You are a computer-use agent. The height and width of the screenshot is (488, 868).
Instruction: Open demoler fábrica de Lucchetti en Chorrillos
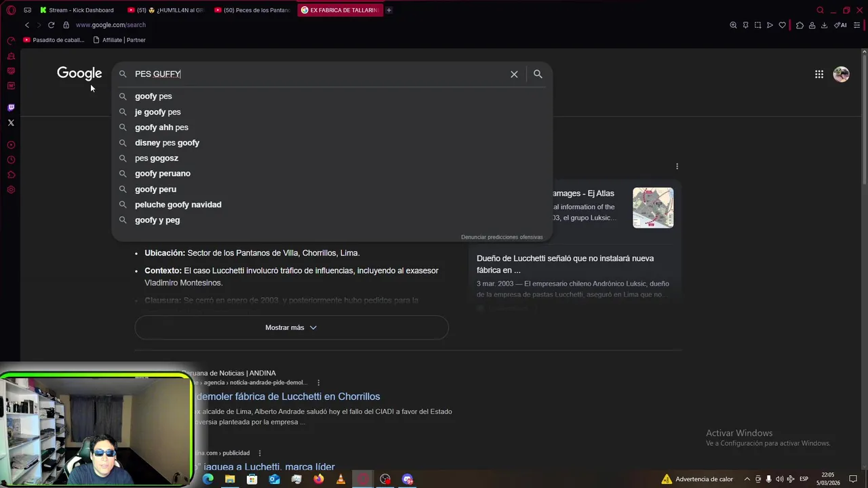point(288,396)
